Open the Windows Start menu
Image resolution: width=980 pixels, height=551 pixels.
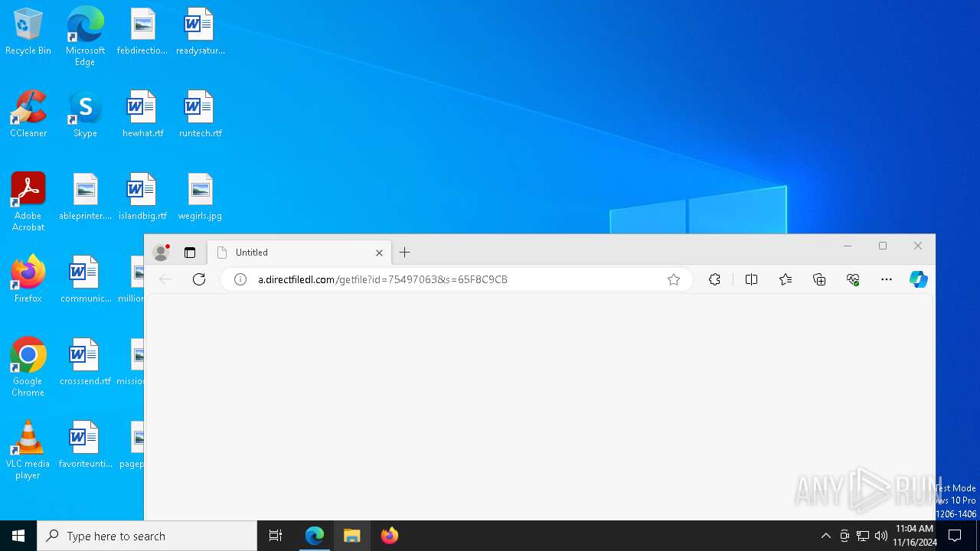pyautogui.click(x=18, y=536)
